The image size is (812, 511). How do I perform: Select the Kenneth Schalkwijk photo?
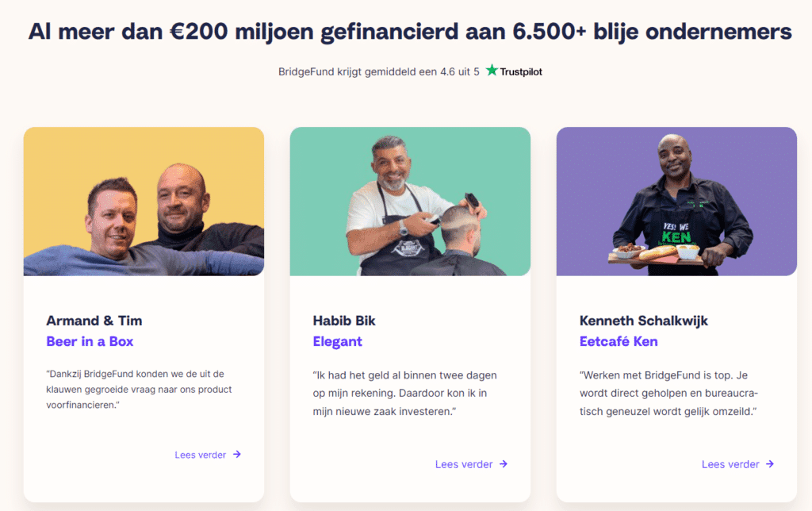tap(676, 202)
